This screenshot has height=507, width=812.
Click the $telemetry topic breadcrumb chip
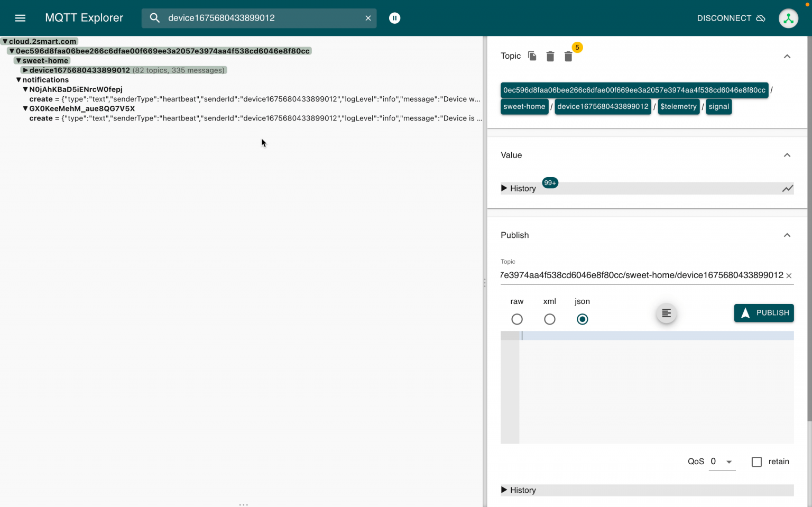click(x=679, y=106)
